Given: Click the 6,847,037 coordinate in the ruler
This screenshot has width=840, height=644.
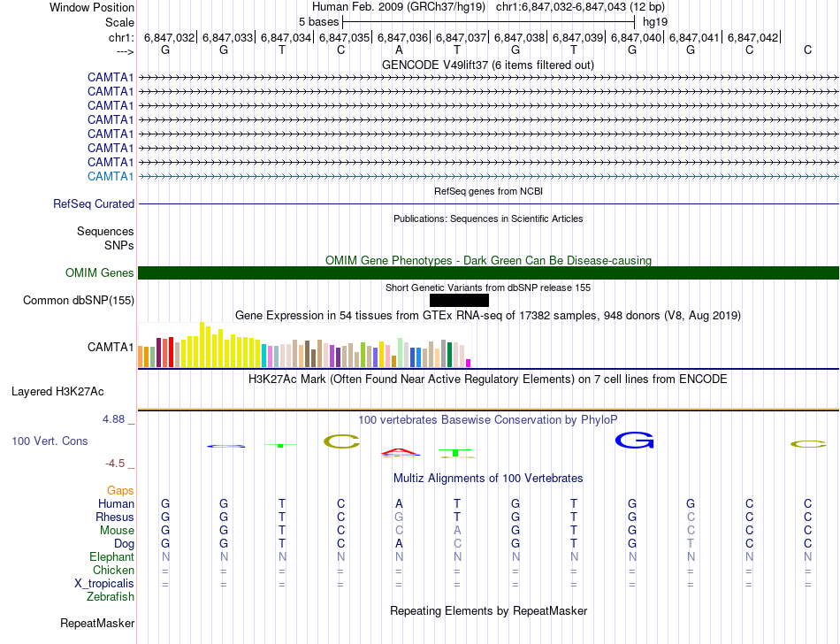Looking at the screenshot, I should [x=461, y=37].
